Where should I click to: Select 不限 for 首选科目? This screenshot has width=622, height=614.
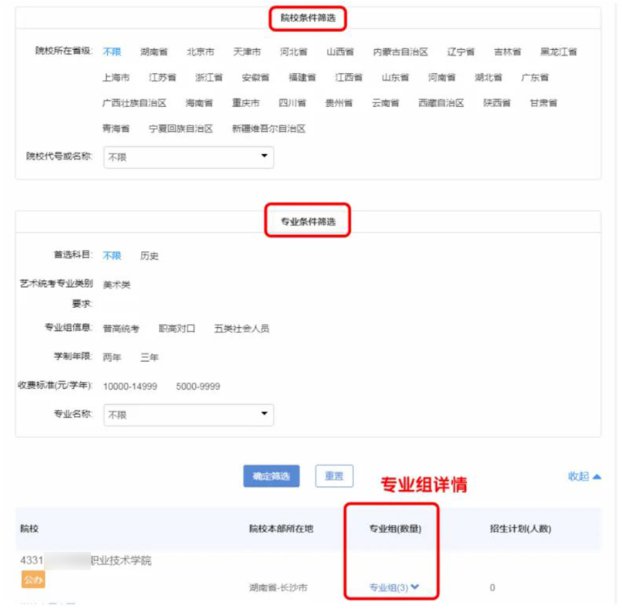[112, 255]
